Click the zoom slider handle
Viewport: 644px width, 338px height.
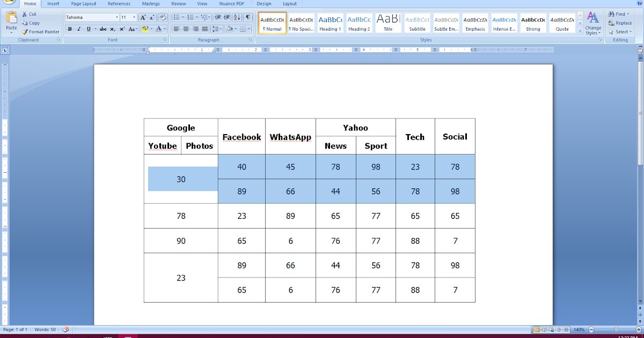click(x=616, y=329)
